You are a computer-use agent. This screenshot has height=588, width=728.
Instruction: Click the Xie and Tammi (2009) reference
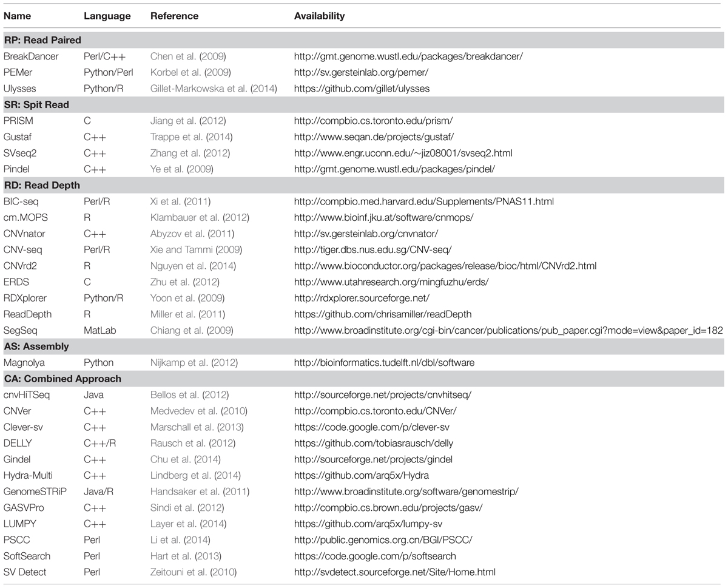pyautogui.click(x=195, y=249)
